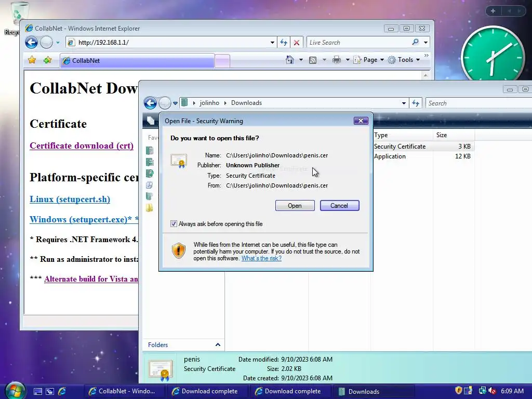Expand the Explorer address bar dropdown

pos(404,103)
